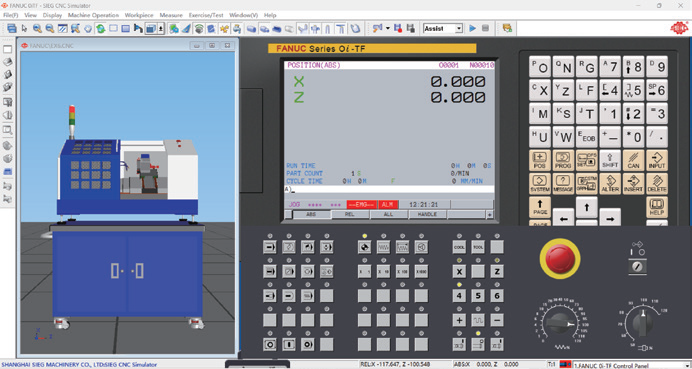Click the green rotate view toolbar icon
Image resolution: width=692 pixels, height=369 pixels.
coord(101,28)
